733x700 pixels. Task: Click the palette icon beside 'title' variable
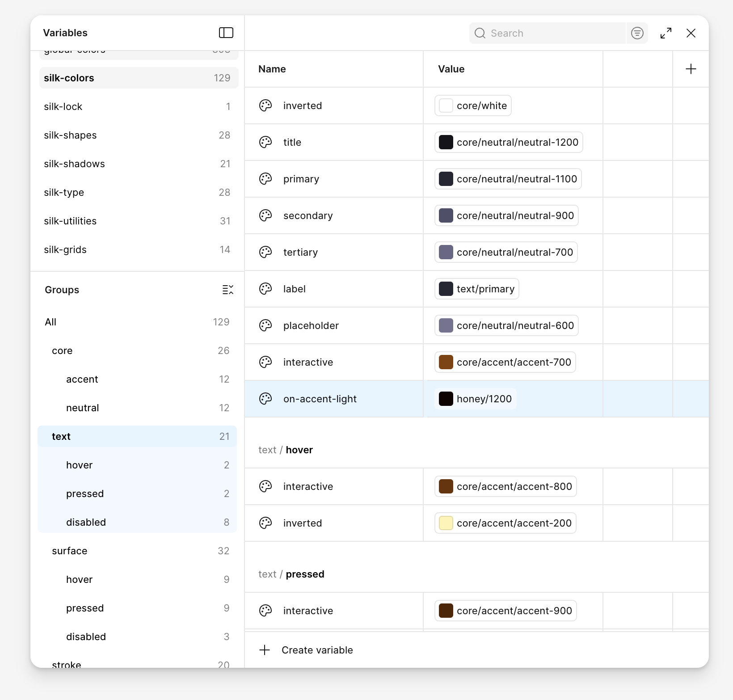point(265,142)
